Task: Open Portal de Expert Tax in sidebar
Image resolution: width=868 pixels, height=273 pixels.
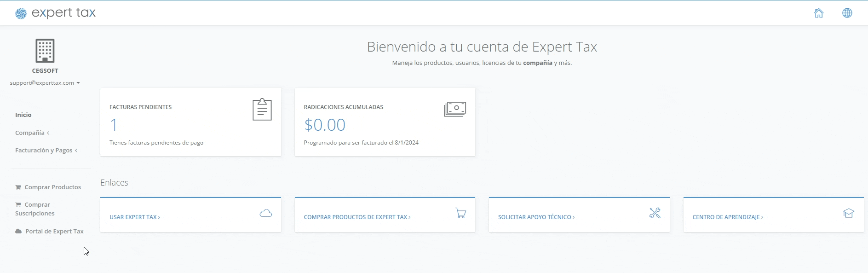Action: click(49, 232)
